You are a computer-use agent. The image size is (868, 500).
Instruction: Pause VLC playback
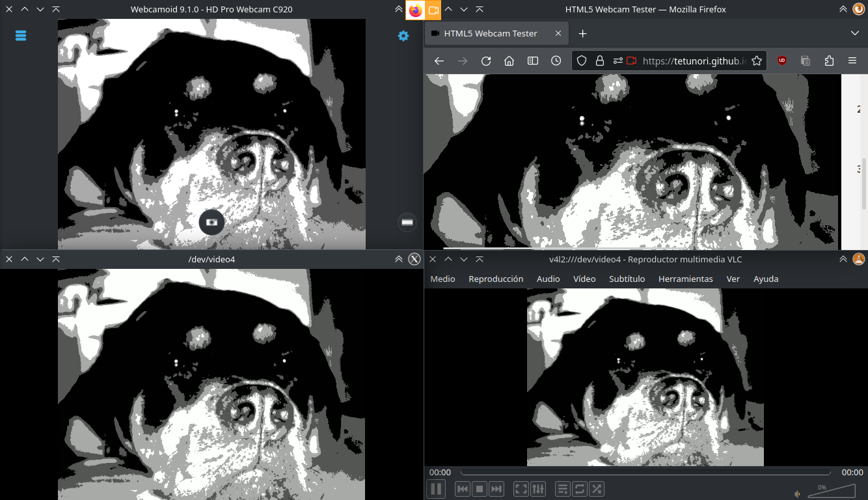436,488
